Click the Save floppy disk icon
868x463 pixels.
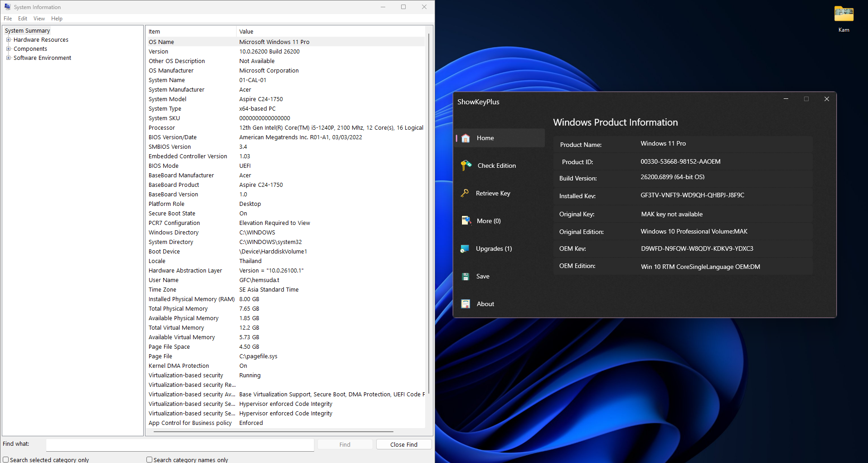(x=466, y=276)
